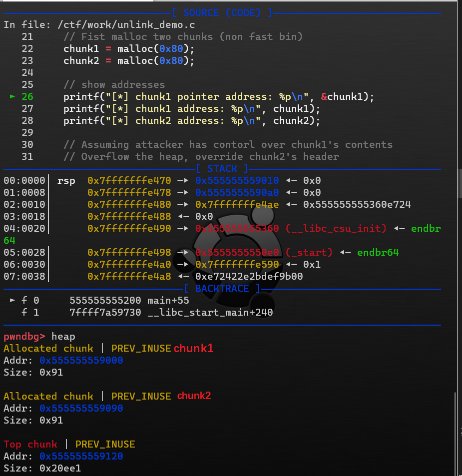Click the PREV_INUSE flag beside Top chunk
The image size is (462, 476).
pos(105,445)
